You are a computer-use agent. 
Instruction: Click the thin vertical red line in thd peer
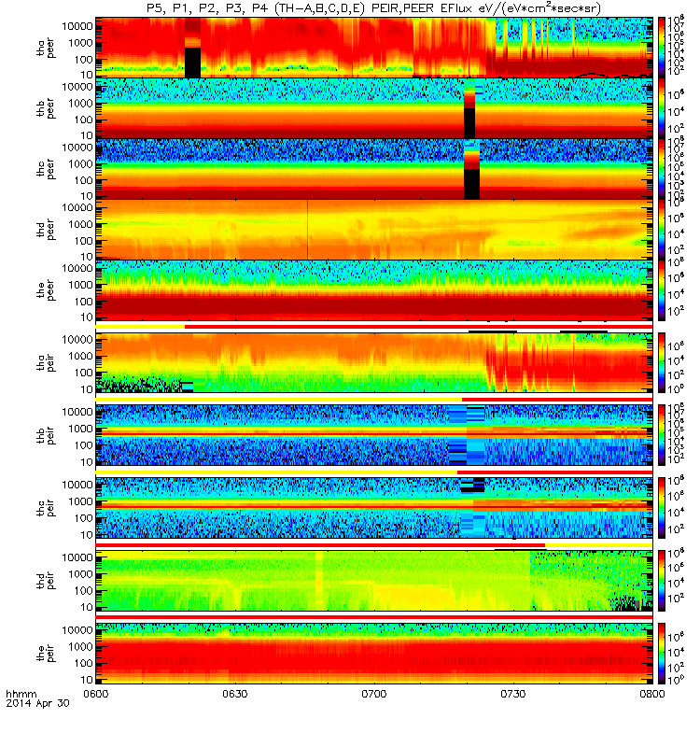(308, 229)
